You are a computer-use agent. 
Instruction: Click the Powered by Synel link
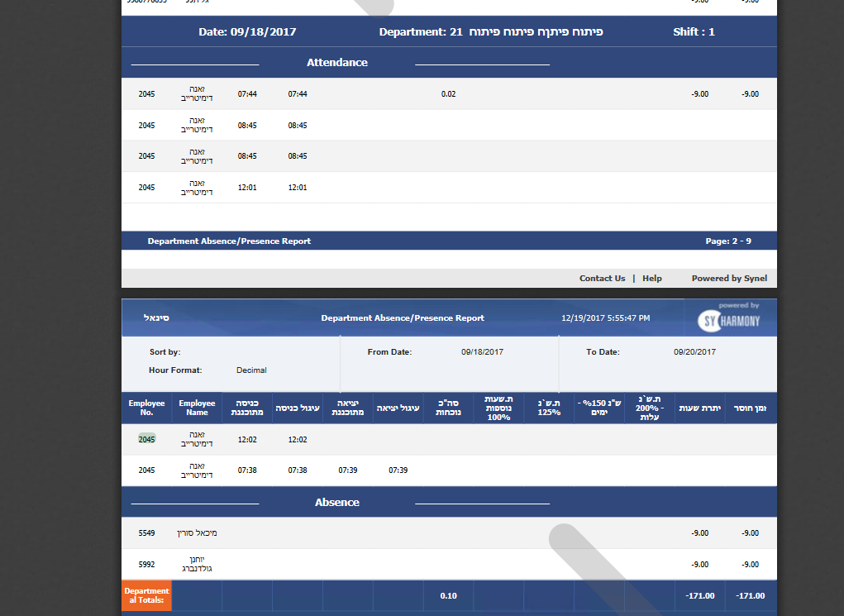coord(729,279)
